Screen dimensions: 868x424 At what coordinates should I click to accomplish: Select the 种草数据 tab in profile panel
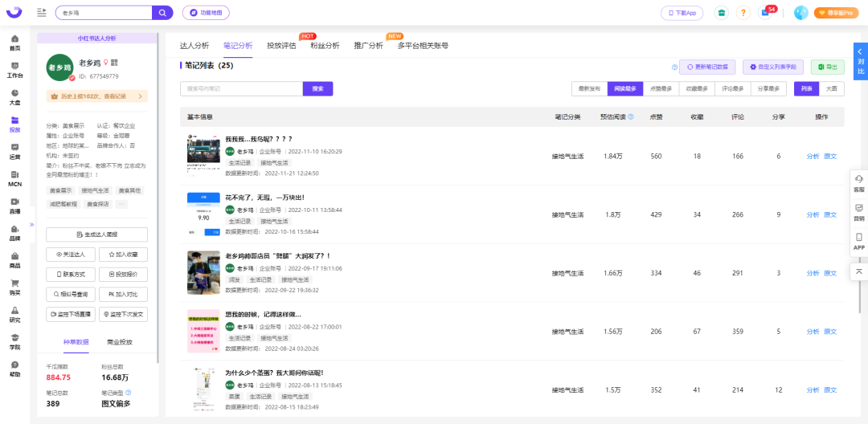[x=76, y=341]
